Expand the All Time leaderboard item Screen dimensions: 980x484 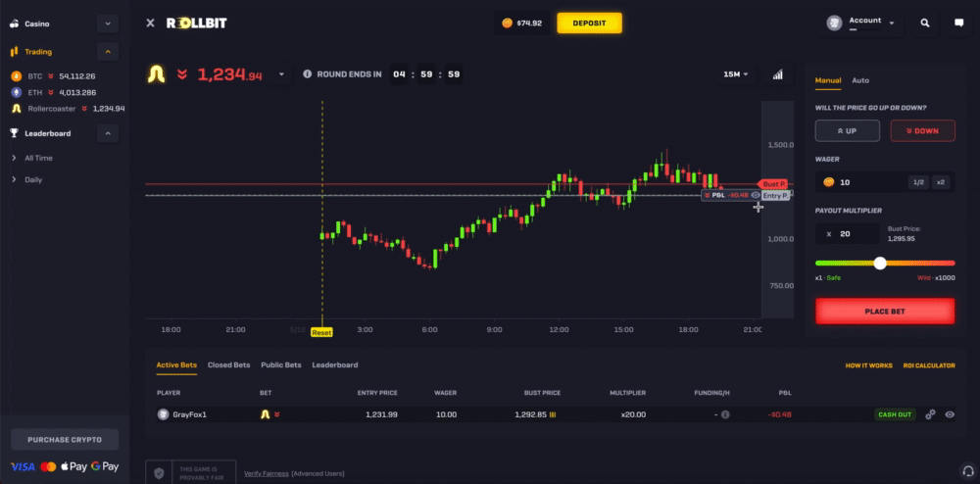(x=32, y=158)
